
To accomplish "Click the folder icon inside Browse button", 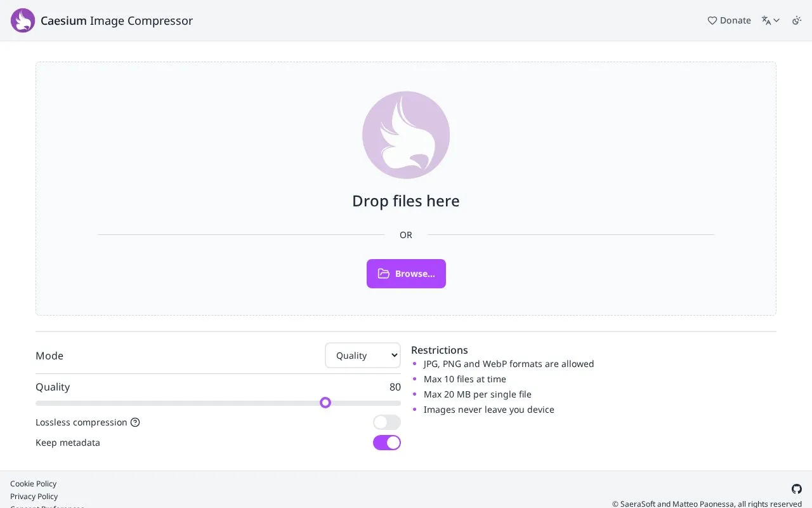I will pos(384,274).
